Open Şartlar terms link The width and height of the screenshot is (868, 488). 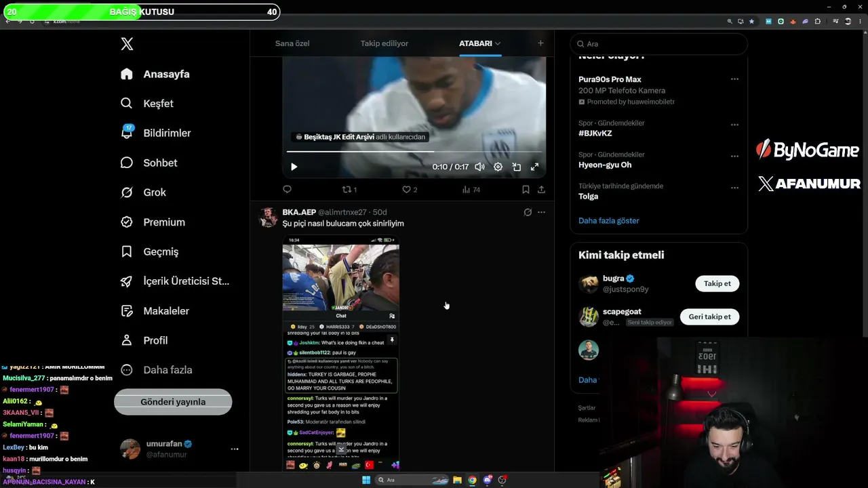[587, 407]
